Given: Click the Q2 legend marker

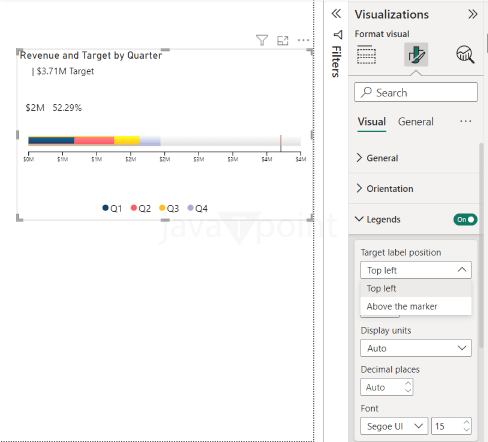Looking at the screenshot, I should point(134,208).
